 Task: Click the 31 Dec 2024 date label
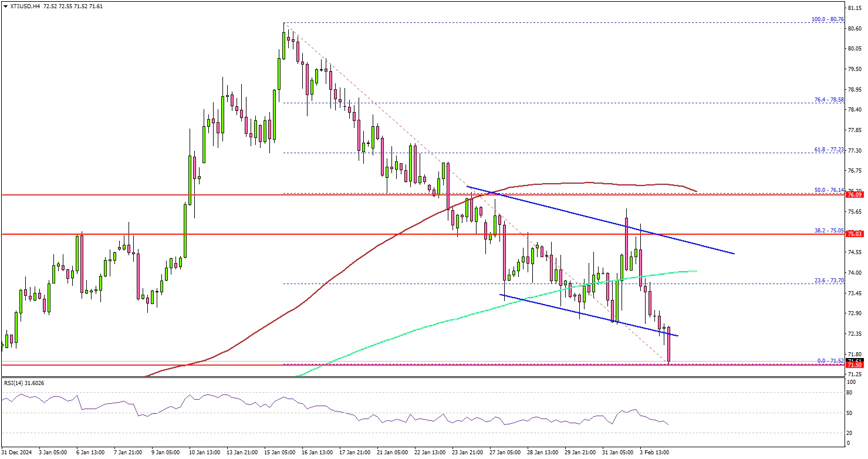click(16, 453)
